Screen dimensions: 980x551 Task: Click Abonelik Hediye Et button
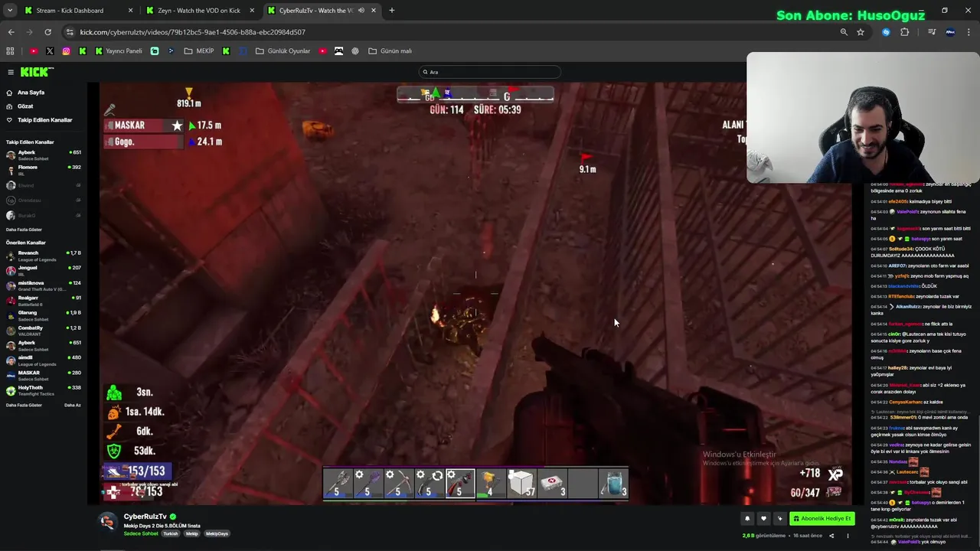coord(822,519)
